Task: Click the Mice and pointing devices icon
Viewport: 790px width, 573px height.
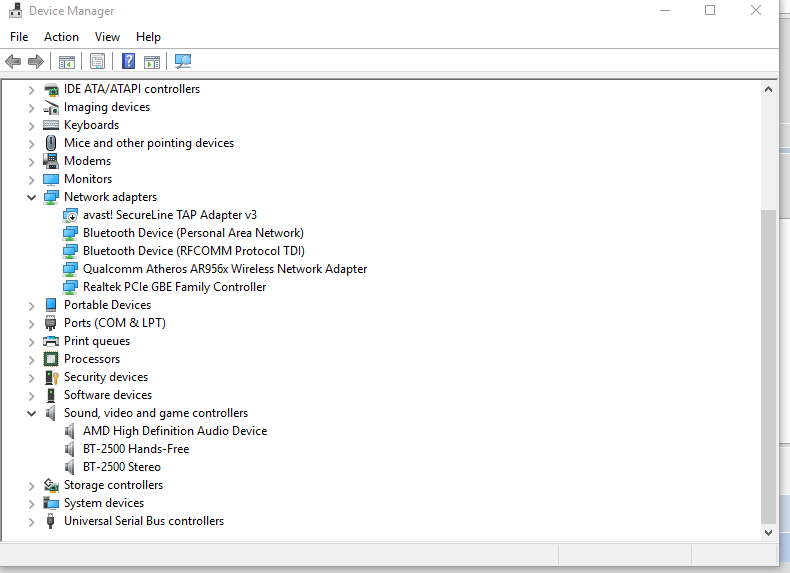Action: point(51,143)
